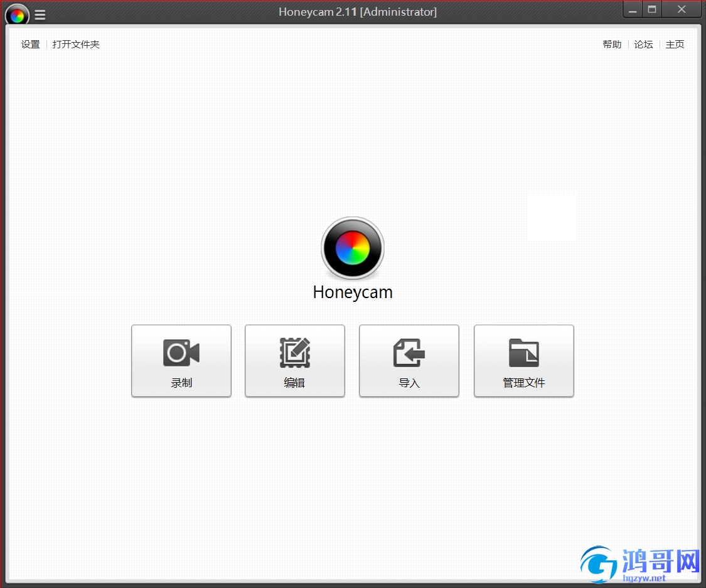Open the 编辑 edit button
Viewport: 706px width, 588px height.
pos(295,361)
